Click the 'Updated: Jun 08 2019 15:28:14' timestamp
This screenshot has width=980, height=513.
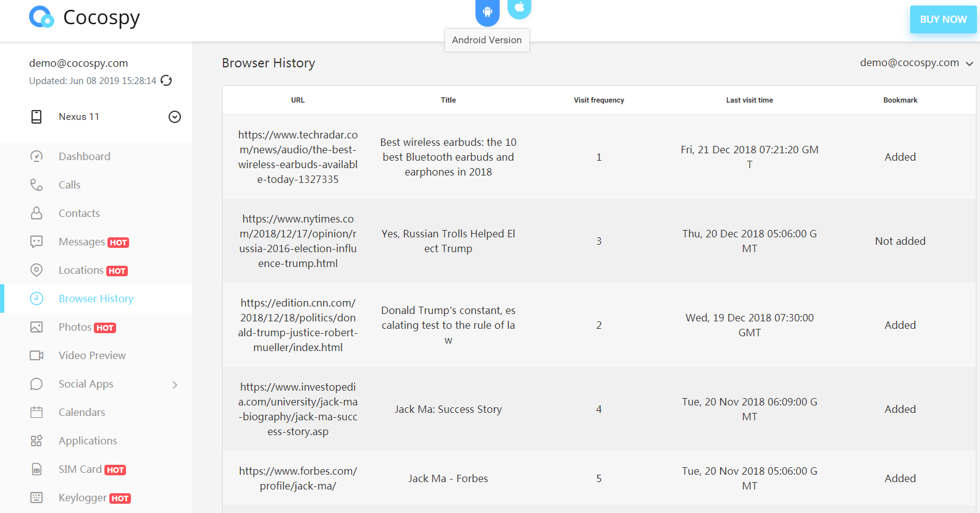point(93,81)
